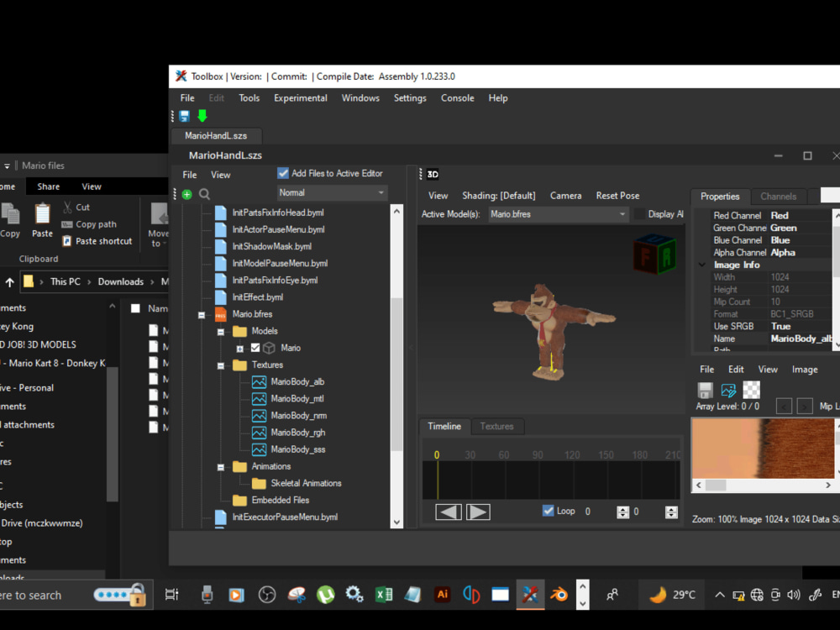Switch to the Channels tab
840x630 pixels.
(x=778, y=197)
